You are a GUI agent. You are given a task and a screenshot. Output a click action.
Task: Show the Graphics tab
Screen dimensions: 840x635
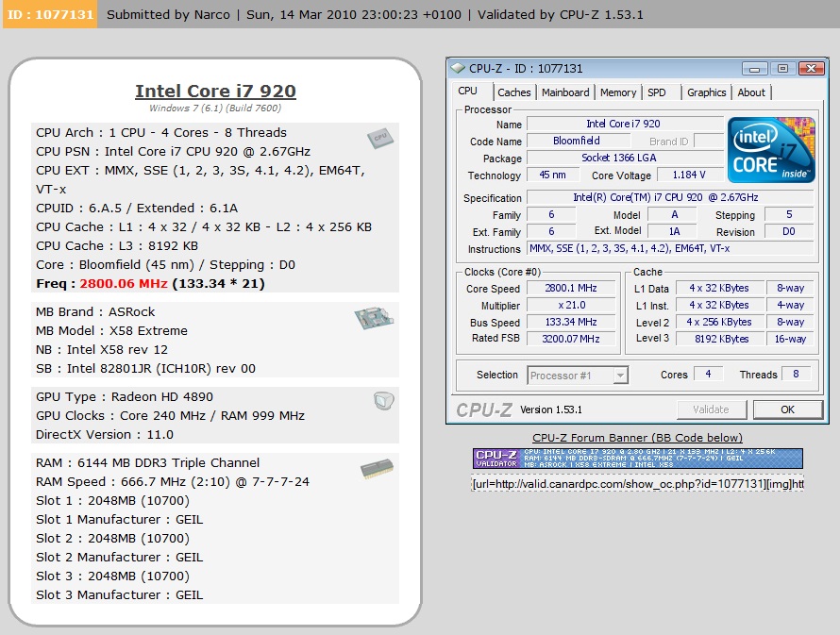click(x=706, y=92)
